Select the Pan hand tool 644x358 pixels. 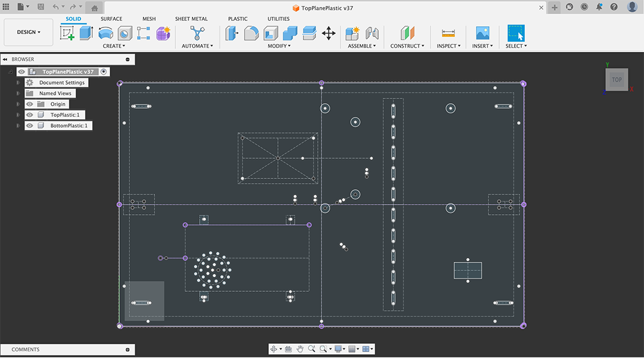click(300, 349)
